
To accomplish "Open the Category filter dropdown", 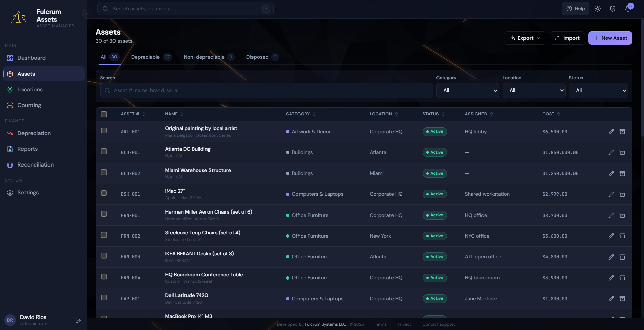I will [x=467, y=90].
